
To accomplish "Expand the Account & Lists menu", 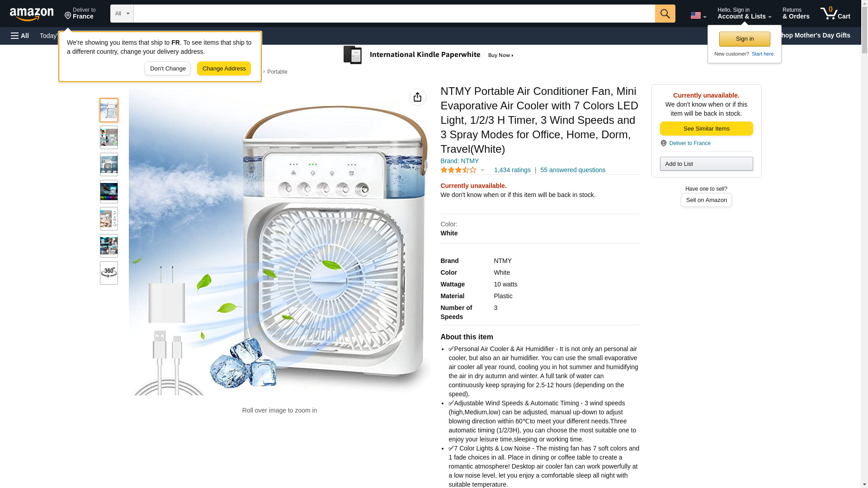I will pos(744,14).
